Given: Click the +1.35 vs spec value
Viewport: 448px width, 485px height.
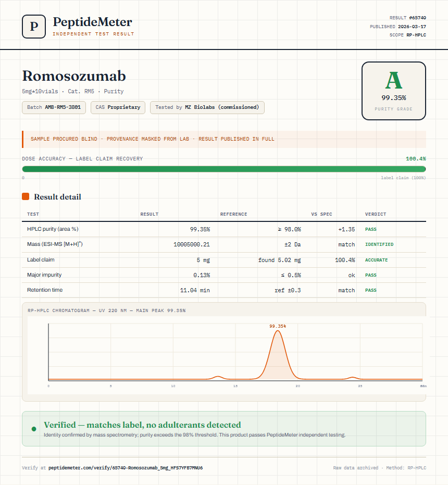Looking at the screenshot, I should [346, 229].
